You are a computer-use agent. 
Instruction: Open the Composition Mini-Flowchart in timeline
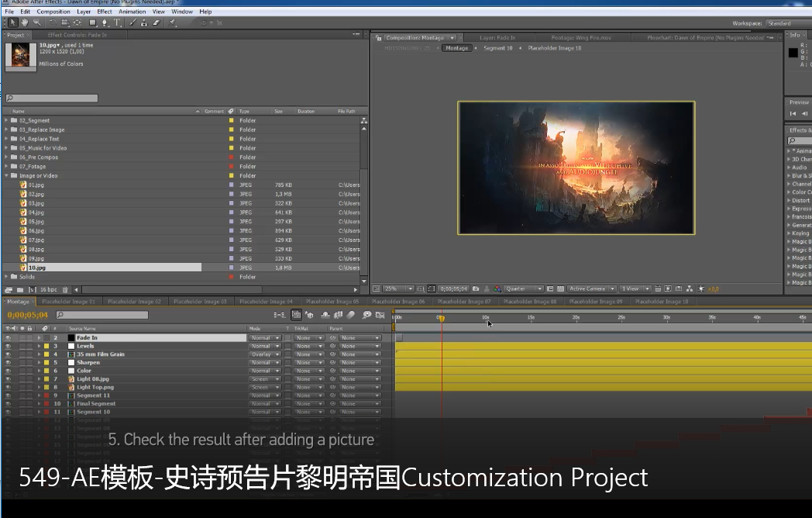pyautogui.click(x=279, y=315)
